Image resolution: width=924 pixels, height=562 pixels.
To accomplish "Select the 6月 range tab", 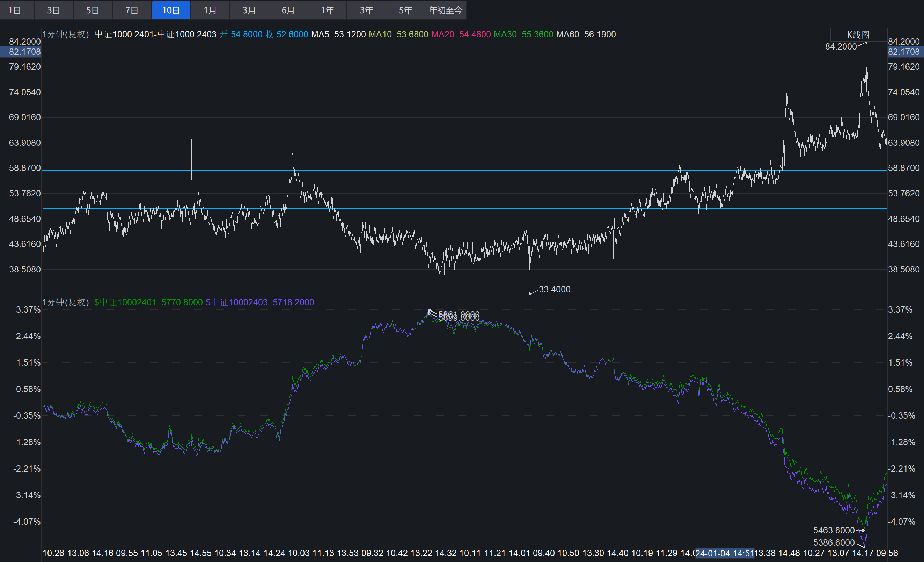I will click(288, 10).
